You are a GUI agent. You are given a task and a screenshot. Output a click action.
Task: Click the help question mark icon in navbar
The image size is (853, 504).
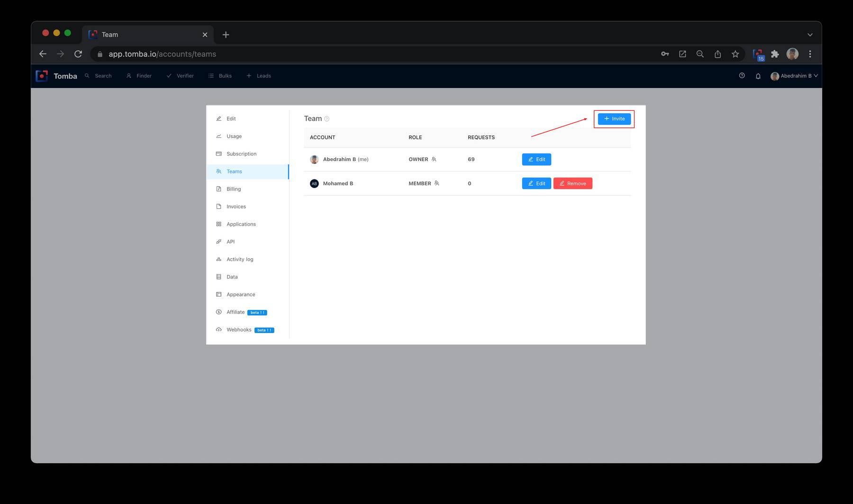pos(742,76)
